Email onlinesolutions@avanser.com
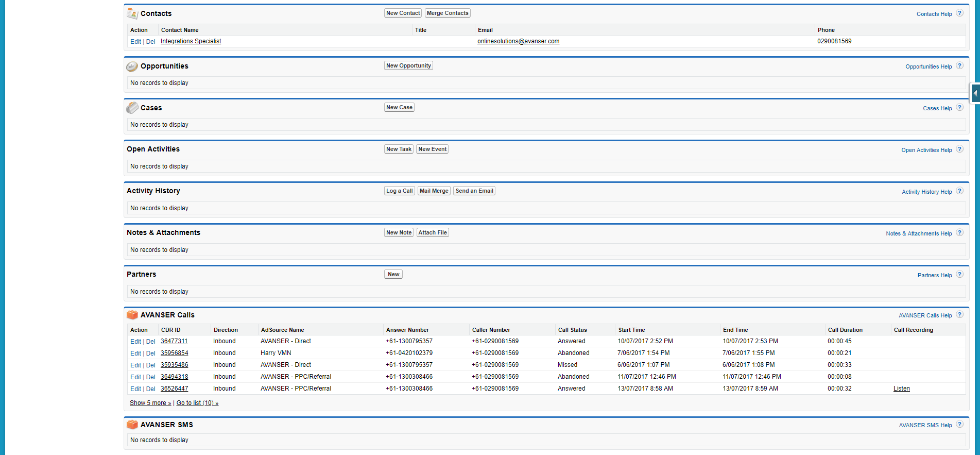 518,41
